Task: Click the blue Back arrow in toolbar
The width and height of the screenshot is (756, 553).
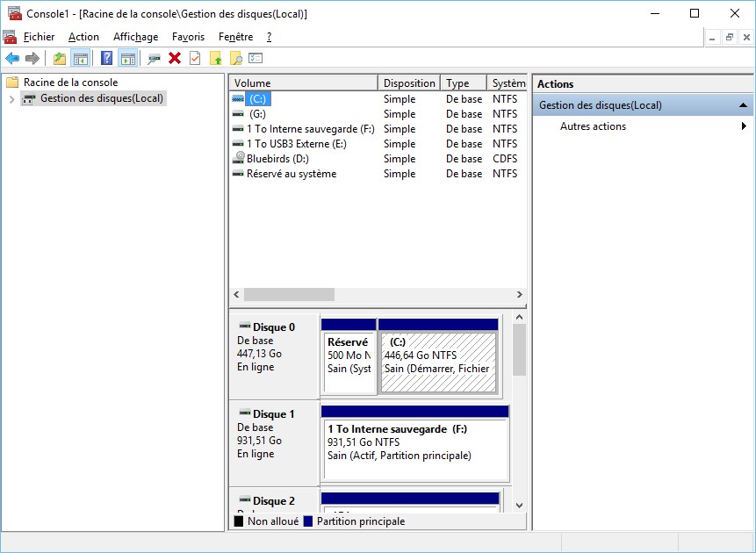Action: pyautogui.click(x=12, y=59)
